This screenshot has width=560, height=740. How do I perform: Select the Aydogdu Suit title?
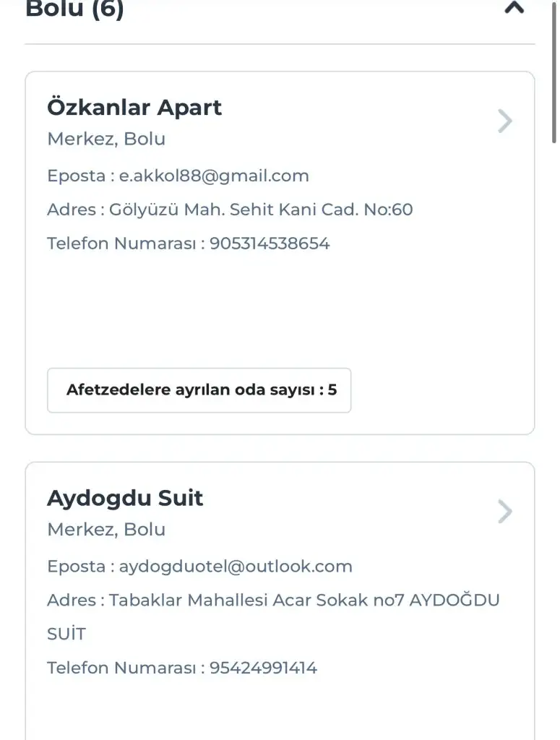[125, 498]
